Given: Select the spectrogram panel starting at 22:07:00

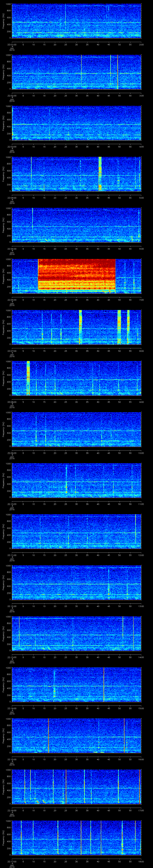Looking at the screenshot, I should pyautogui.click(x=76, y=327).
